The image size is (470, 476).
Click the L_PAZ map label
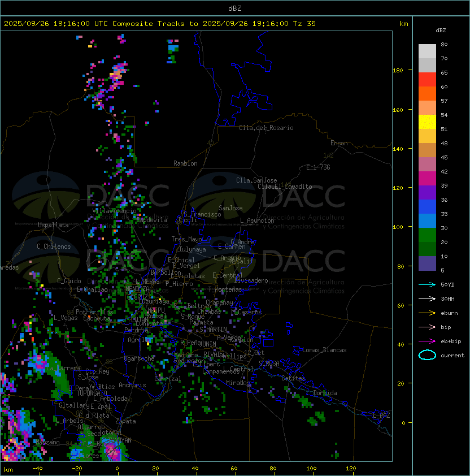tap(381, 416)
